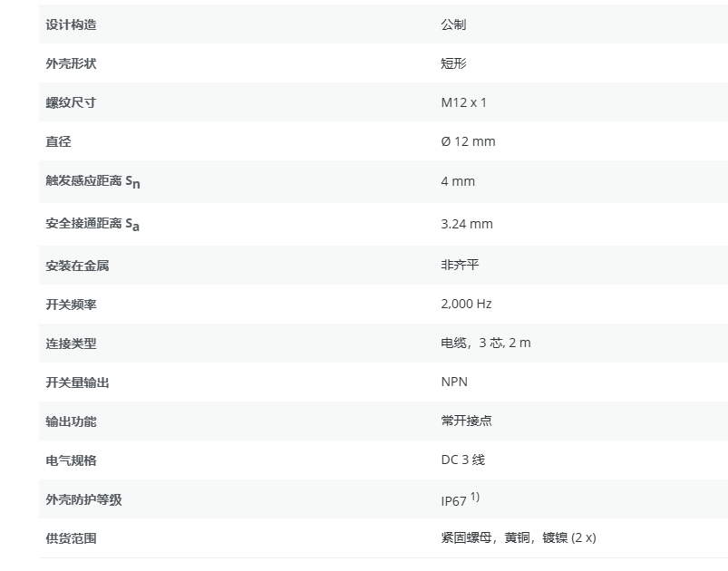The height and width of the screenshot is (571, 728).
Task: Click the 公制 value text
Action: click(x=453, y=24)
